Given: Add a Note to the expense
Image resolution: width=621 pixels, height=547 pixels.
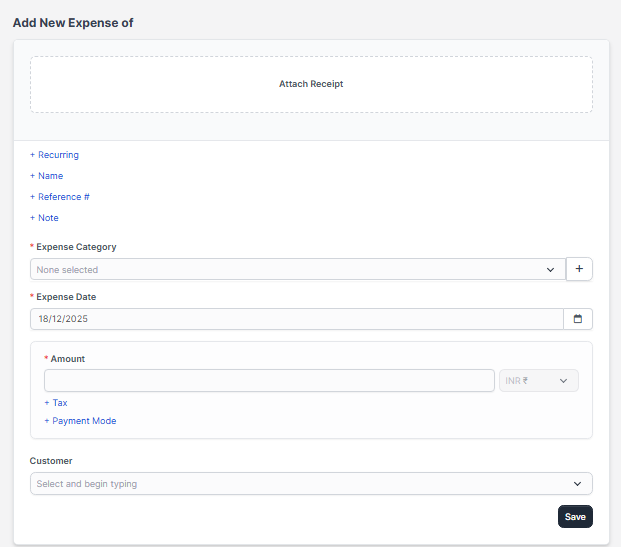Looking at the screenshot, I should click(x=45, y=218).
